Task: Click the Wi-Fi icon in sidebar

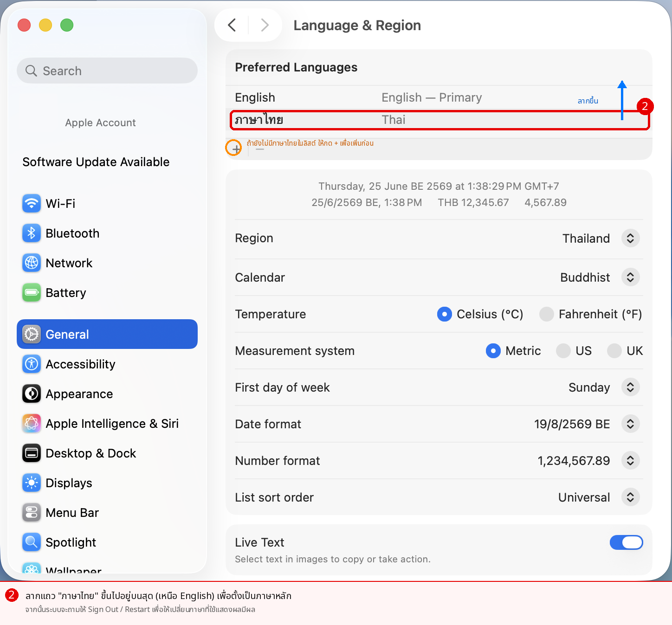Action: pos(32,203)
